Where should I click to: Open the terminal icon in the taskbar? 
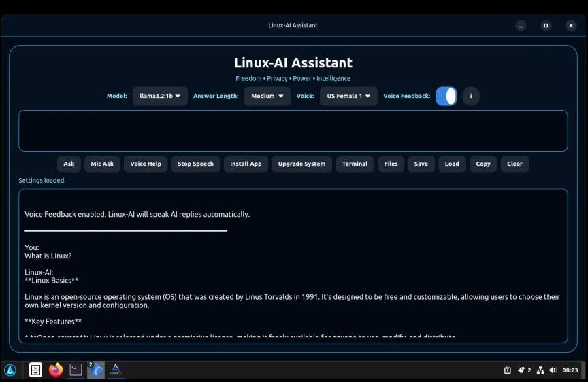coord(76,370)
